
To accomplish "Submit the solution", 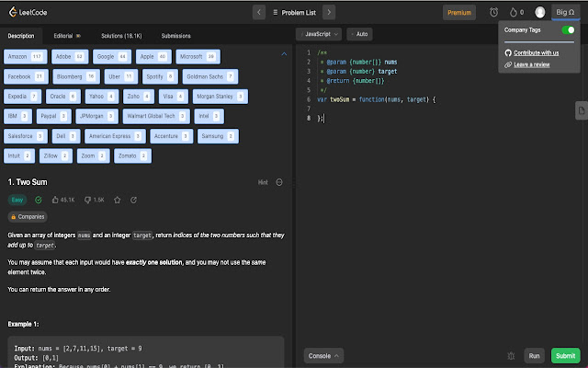I will (x=566, y=356).
